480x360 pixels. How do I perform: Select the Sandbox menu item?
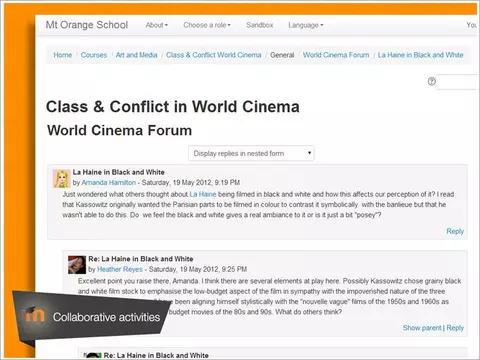point(260,25)
